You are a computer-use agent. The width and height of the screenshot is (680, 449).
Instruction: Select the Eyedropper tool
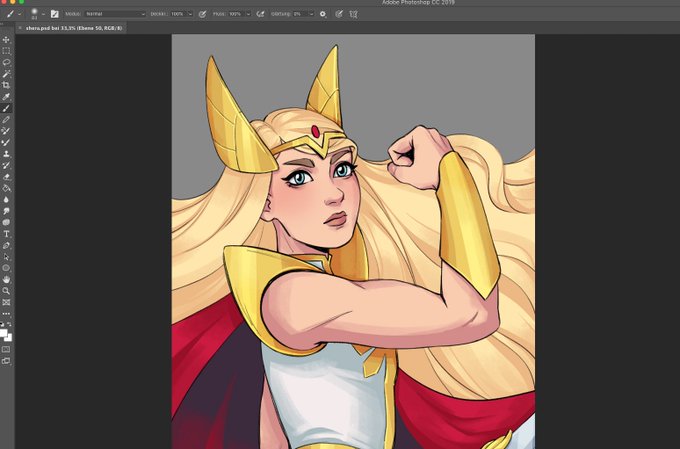[6, 97]
